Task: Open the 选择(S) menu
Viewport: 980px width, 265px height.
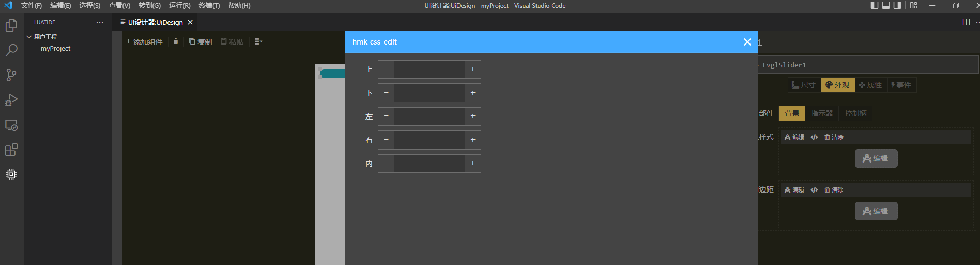Action: click(x=90, y=5)
